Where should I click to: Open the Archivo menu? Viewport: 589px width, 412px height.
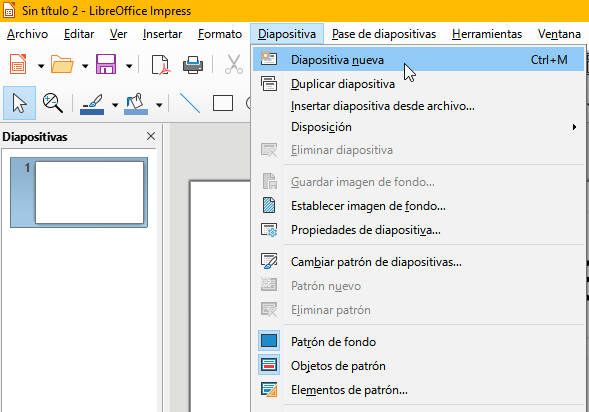tap(27, 34)
